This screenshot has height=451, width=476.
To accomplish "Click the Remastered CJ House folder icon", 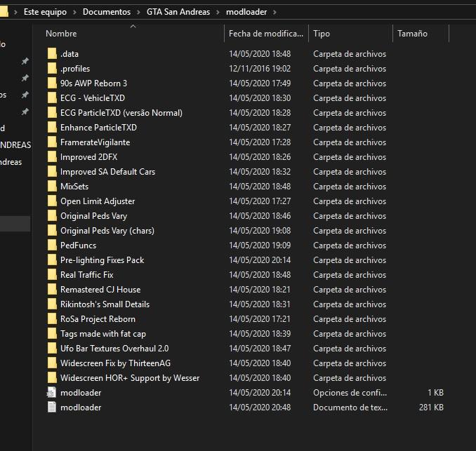I will click(x=52, y=290).
